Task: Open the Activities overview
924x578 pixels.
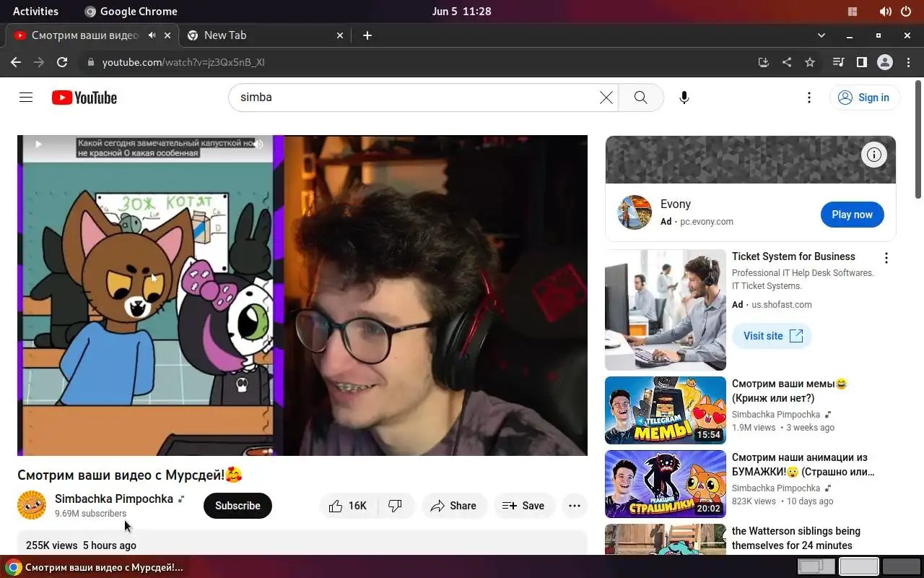Action: [35, 11]
